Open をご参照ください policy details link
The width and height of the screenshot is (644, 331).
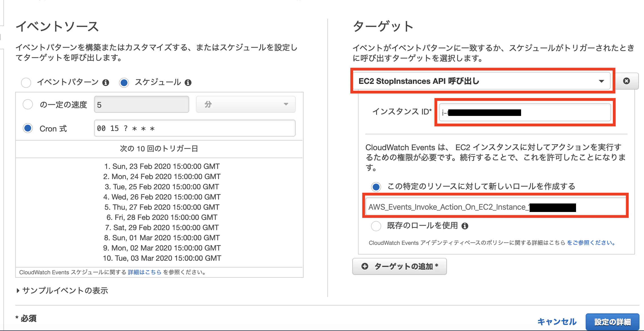tap(591, 243)
